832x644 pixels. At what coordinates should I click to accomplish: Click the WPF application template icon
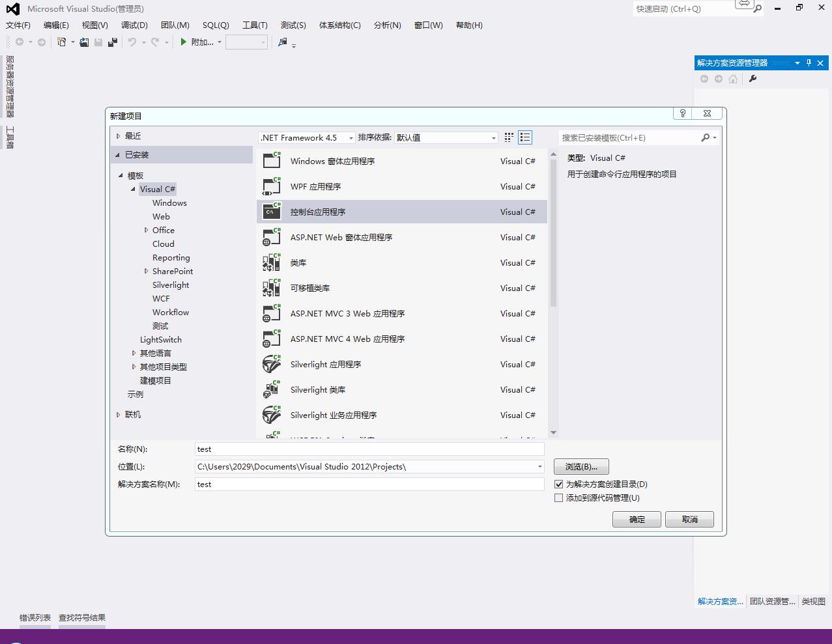point(271,186)
